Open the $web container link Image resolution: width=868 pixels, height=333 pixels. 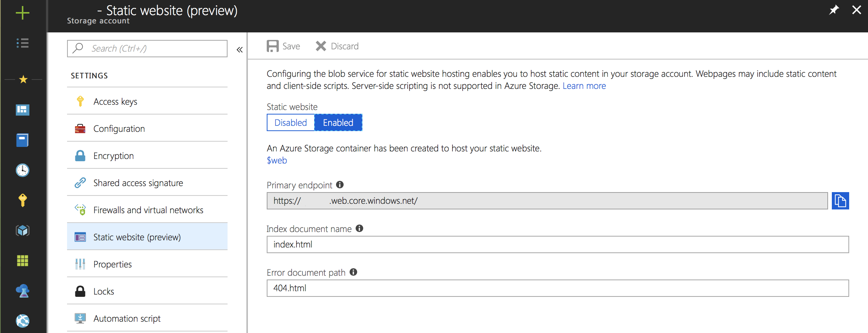tap(277, 160)
